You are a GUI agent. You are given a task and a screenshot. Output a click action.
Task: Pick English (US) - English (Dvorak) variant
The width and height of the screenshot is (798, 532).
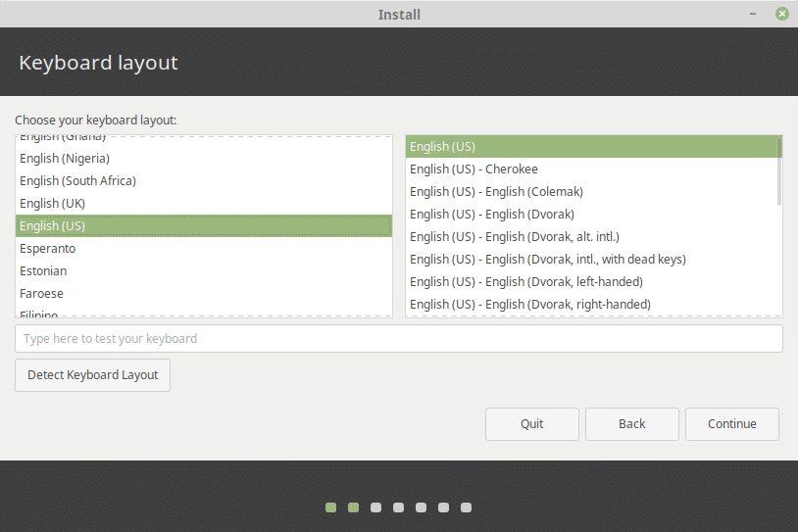click(x=591, y=215)
